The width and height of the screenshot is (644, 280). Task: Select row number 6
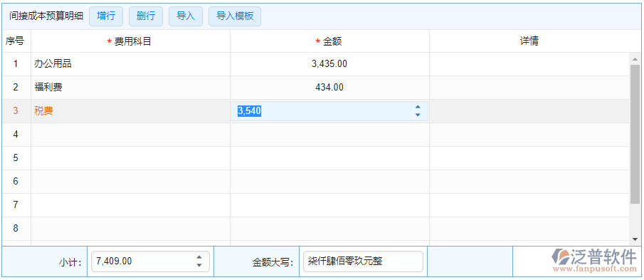click(x=16, y=181)
